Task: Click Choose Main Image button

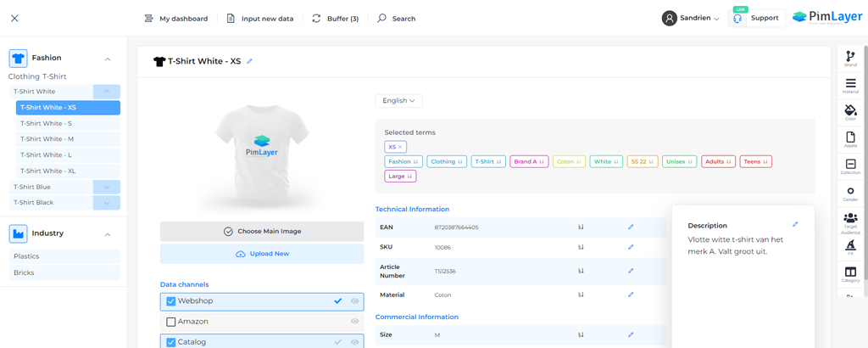Action: [x=262, y=231]
